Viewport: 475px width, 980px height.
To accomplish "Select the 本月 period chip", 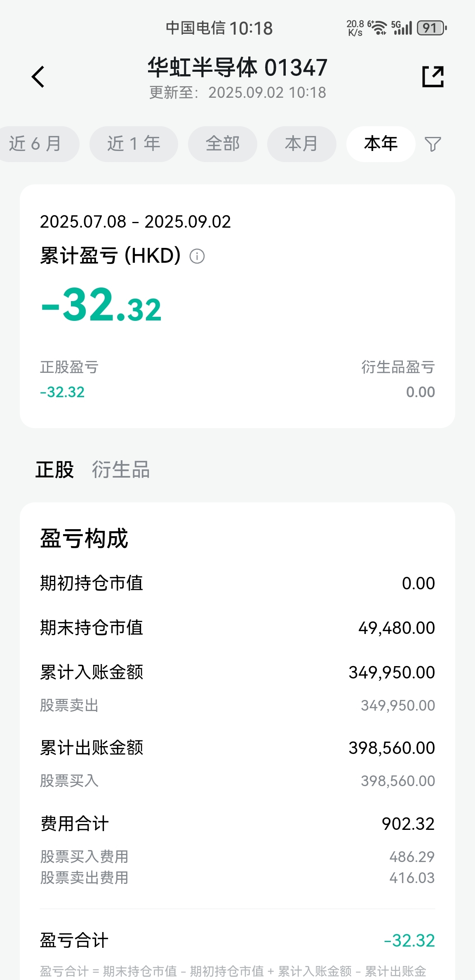I will (302, 144).
